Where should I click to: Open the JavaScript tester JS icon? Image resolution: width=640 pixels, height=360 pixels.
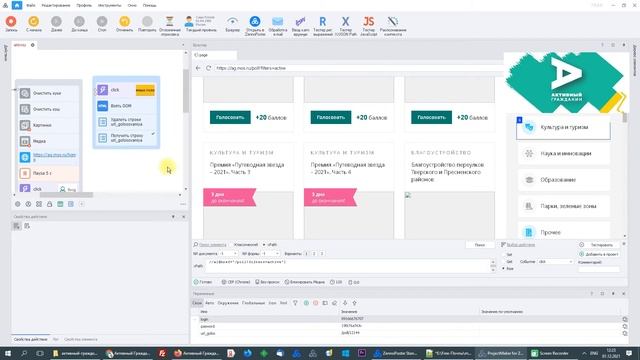(369, 21)
